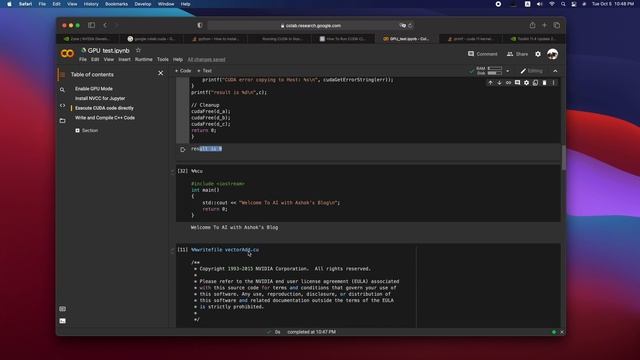This screenshot has height=360, width=640.
Task: Open the View menu in Colab
Action: pos(109,60)
